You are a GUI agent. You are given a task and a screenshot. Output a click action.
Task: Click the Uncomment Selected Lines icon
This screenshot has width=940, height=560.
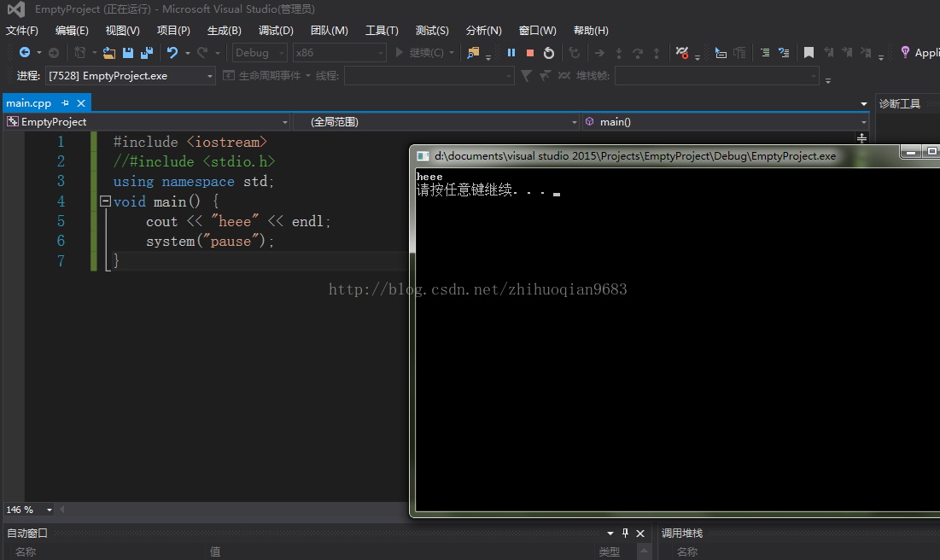point(784,53)
